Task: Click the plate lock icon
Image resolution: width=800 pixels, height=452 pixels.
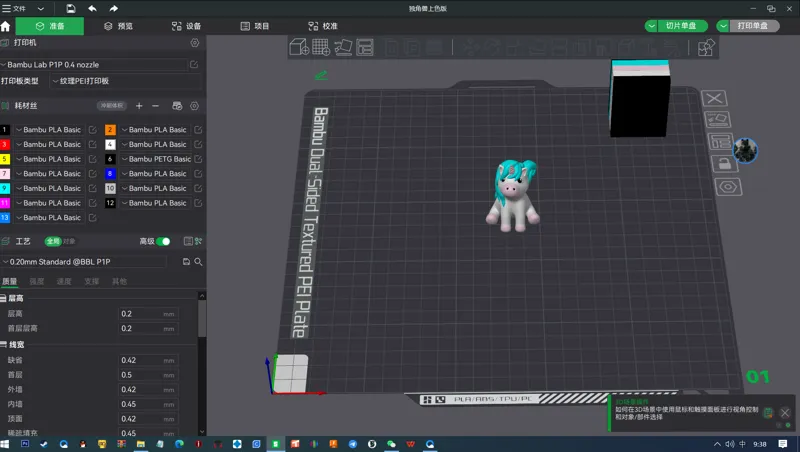Action: coord(723,164)
